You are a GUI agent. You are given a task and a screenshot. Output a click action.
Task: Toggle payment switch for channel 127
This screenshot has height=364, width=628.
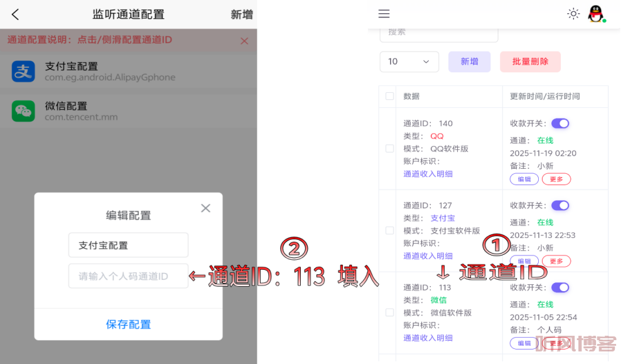tap(560, 206)
